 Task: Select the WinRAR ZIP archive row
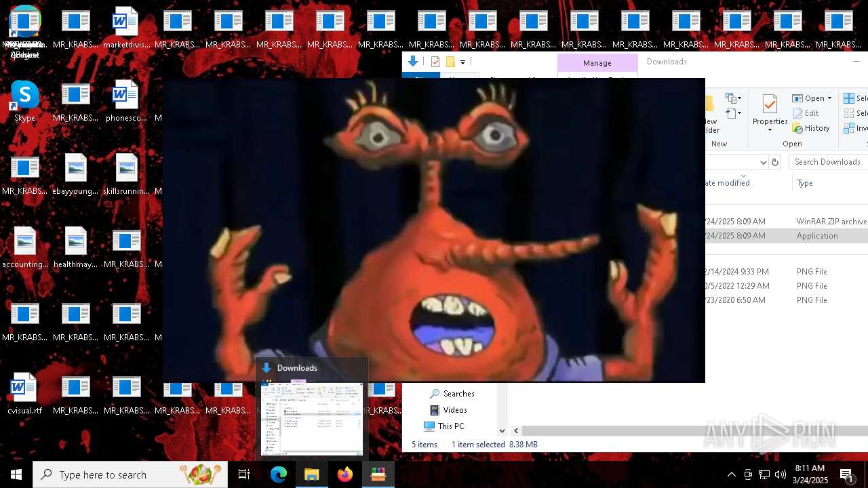(x=787, y=222)
